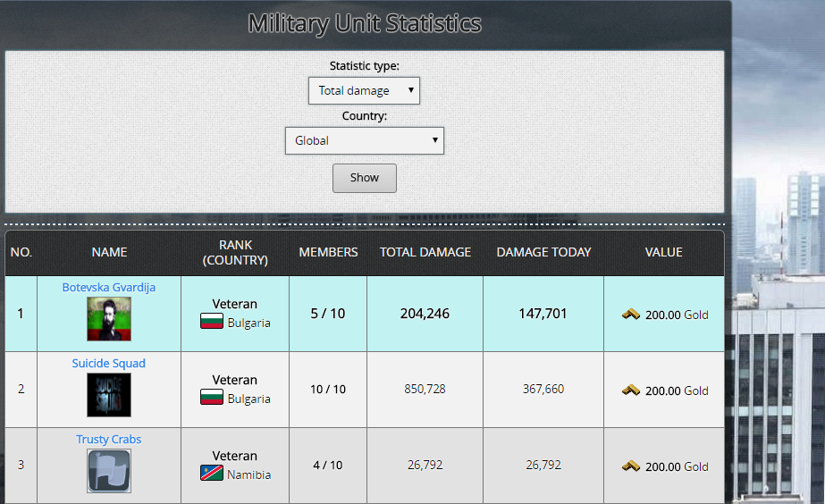
Task: Click members count 4 / 10
Action: coord(328,465)
